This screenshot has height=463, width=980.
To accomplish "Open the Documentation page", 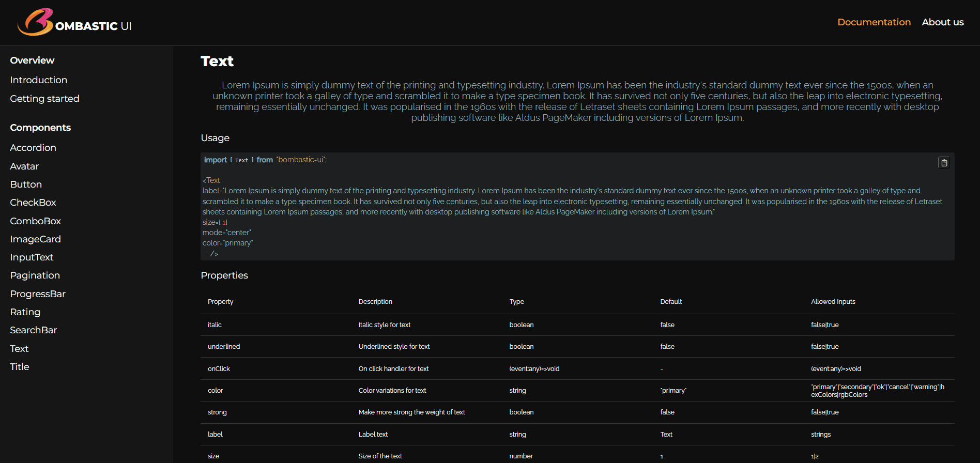I will [x=874, y=22].
